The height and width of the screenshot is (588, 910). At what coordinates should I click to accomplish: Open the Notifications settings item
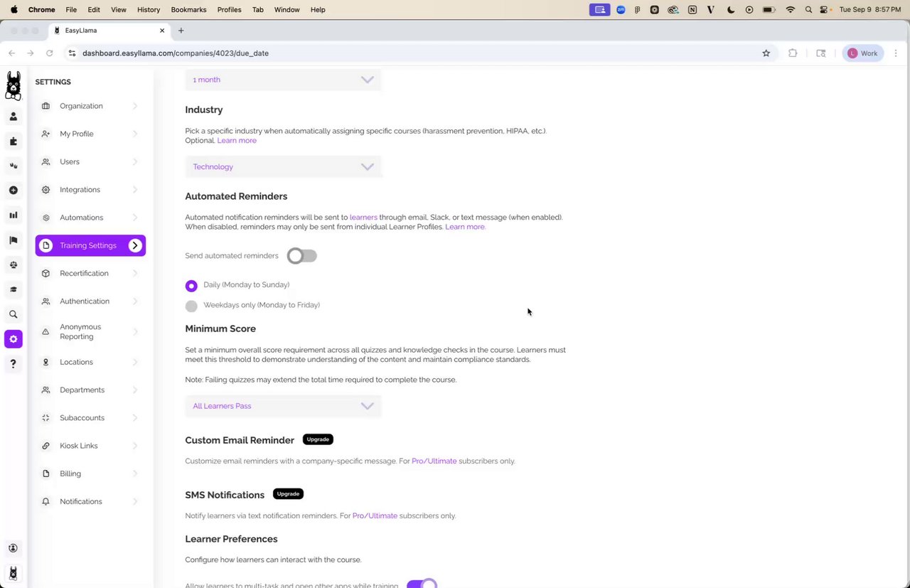[90, 502]
